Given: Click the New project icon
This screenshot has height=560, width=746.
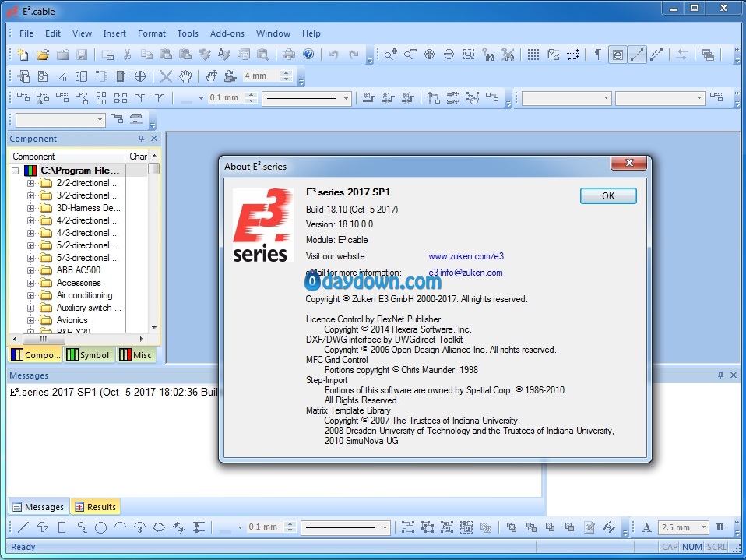Looking at the screenshot, I should 23,55.
